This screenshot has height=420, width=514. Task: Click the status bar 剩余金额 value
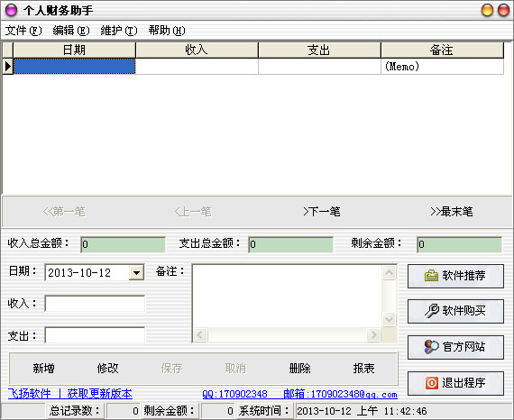tap(218, 411)
